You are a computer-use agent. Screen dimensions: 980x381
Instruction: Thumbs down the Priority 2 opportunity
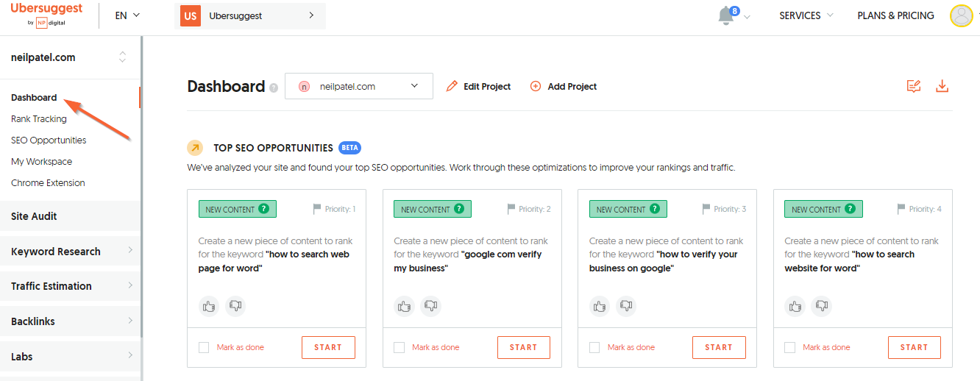(430, 305)
